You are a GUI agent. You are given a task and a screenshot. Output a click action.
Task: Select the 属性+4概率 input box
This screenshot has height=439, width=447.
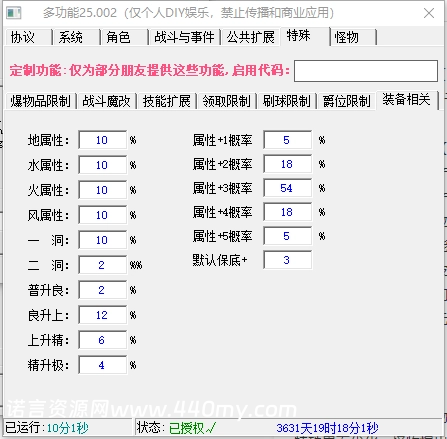287,212
